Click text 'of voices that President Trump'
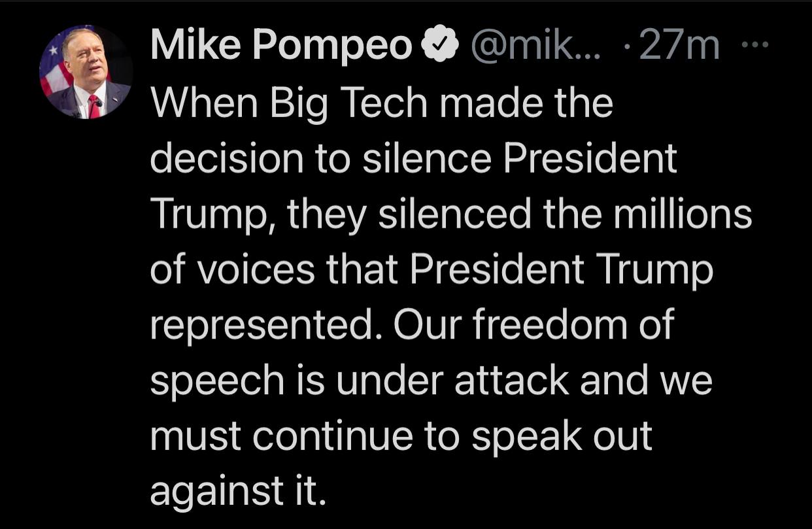 pyautogui.click(x=431, y=269)
